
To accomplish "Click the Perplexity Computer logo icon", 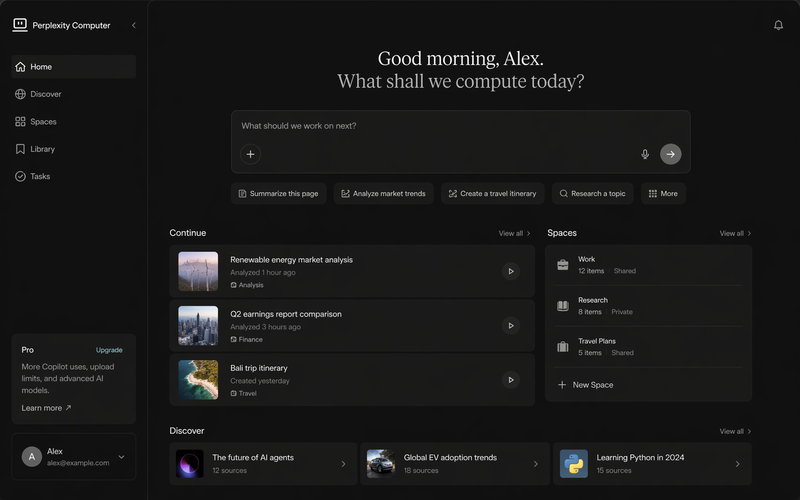I will [20, 25].
